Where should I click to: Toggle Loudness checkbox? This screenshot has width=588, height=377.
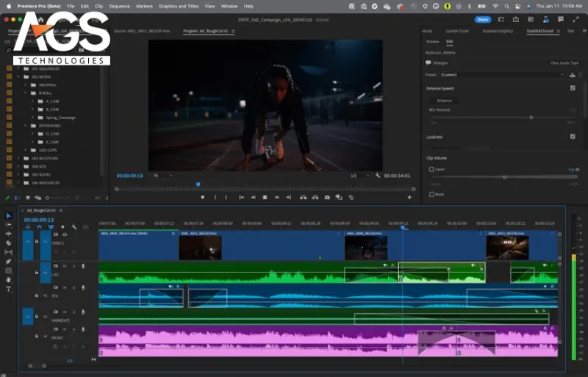tap(573, 137)
